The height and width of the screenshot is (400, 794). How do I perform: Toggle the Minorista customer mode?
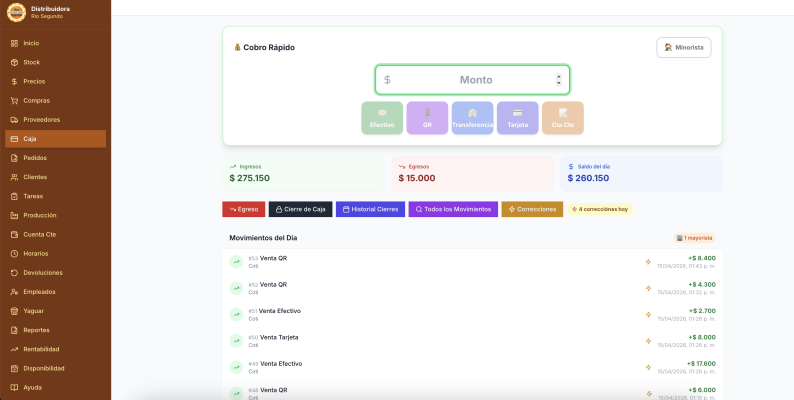tap(683, 47)
